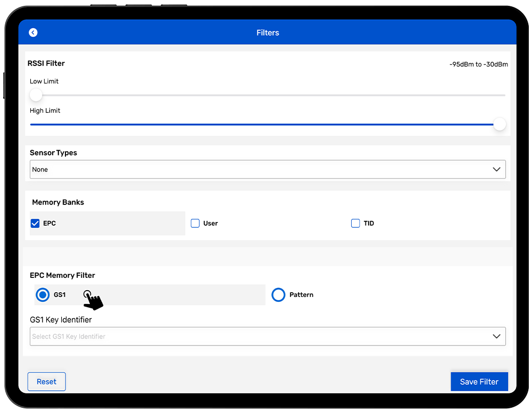The height and width of the screenshot is (412, 532).
Task: Tick the TID memory bank checkbox
Action: click(355, 224)
